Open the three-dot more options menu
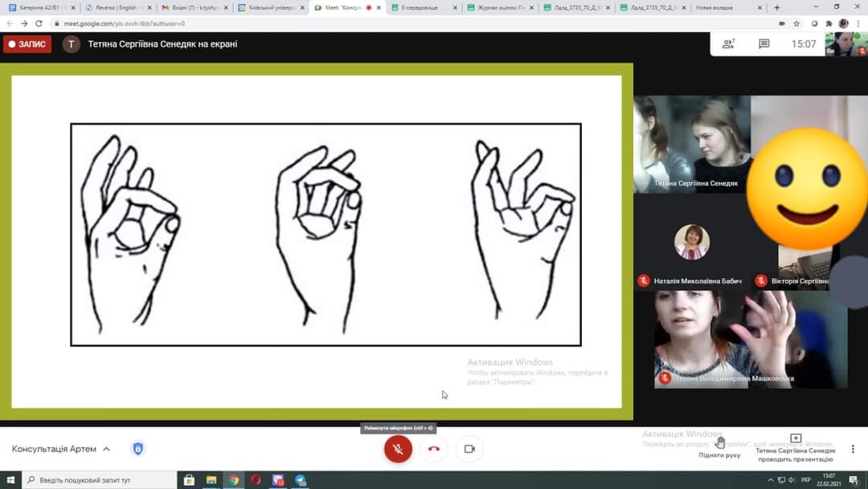The width and height of the screenshot is (868, 489). 853,449
